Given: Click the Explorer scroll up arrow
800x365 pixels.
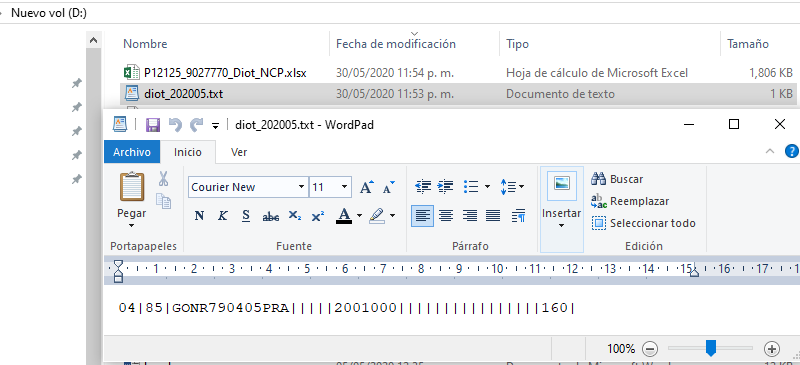Looking at the screenshot, I should (x=93, y=40).
